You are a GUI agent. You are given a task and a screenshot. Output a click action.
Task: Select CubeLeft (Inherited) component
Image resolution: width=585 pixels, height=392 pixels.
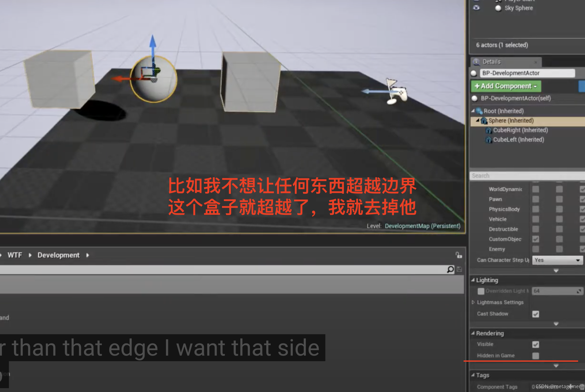[x=518, y=140]
